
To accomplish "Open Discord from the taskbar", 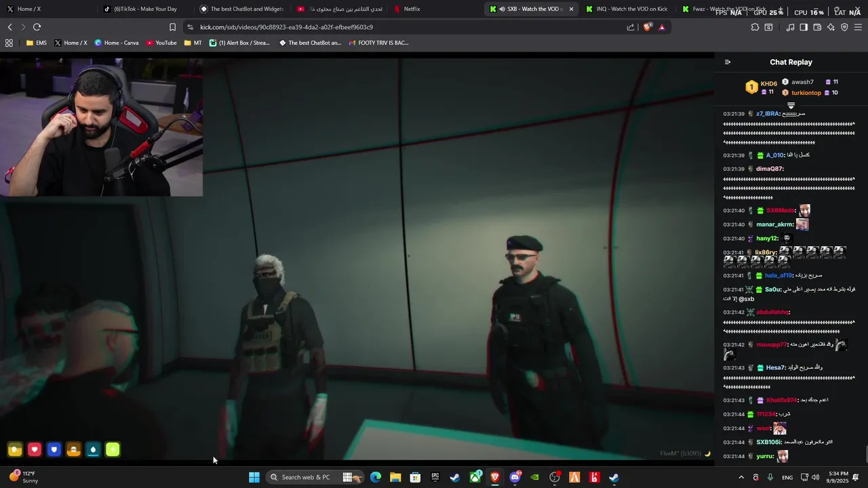I will point(515,477).
